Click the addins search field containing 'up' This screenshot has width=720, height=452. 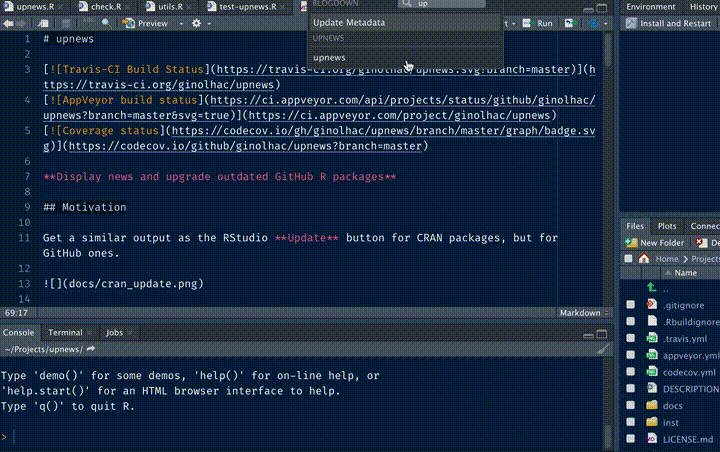point(442,4)
